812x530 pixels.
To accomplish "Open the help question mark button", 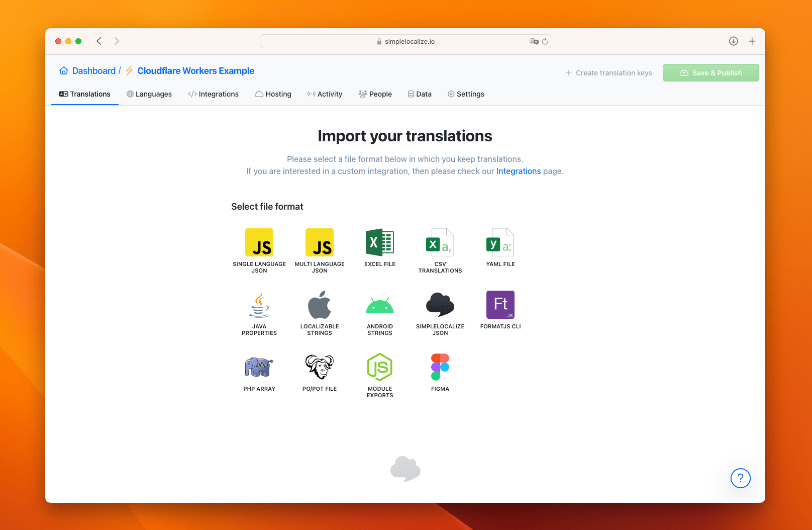I will tap(741, 478).
